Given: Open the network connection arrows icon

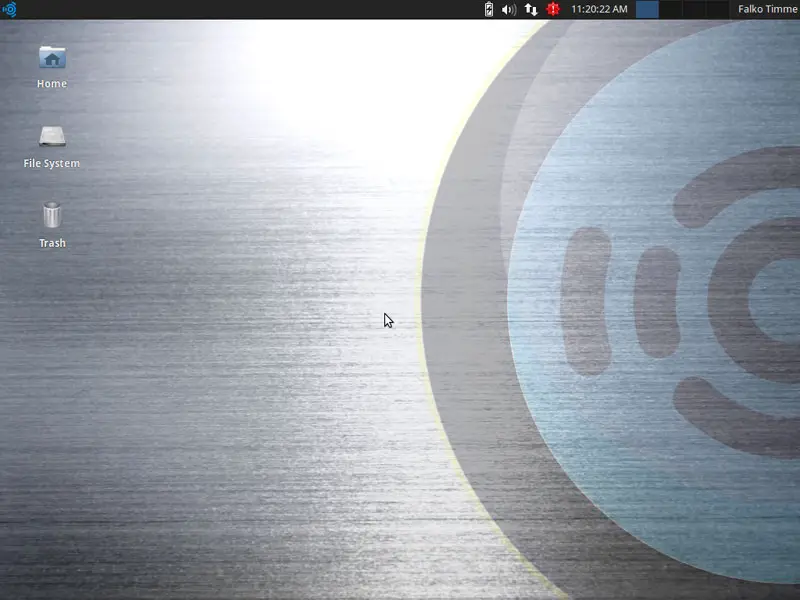Looking at the screenshot, I should click(531, 9).
